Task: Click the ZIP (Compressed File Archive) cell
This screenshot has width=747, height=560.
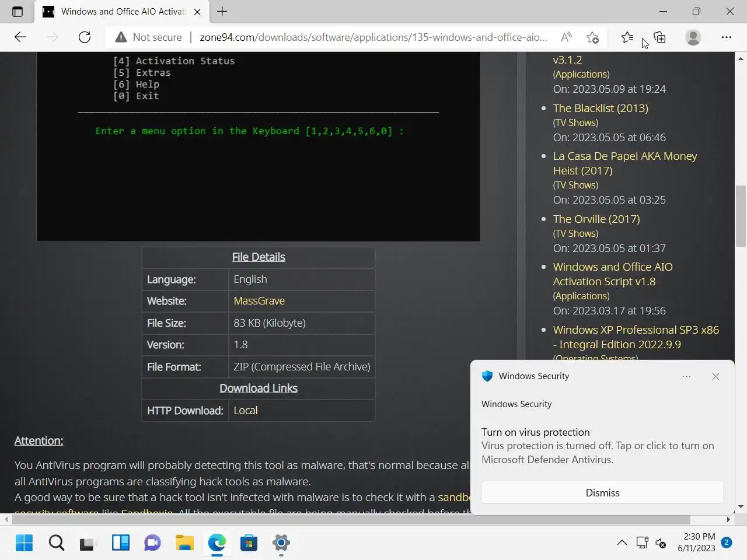Action: point(302,367)
